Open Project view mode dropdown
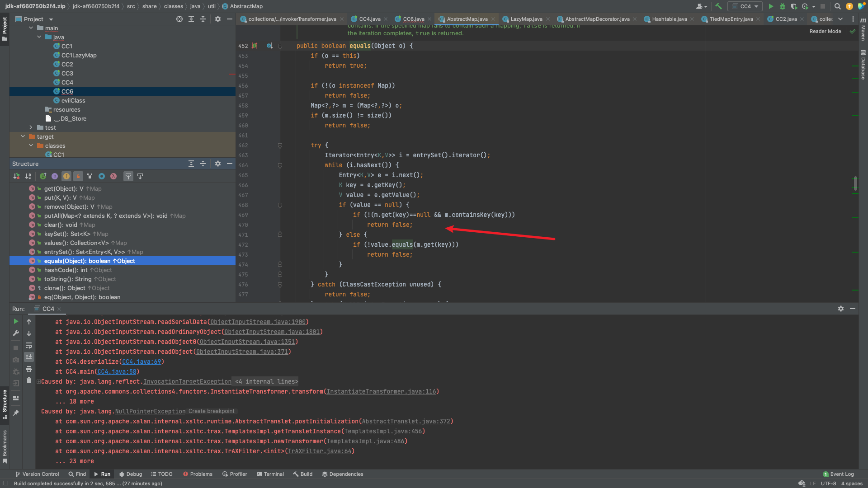 click(51, 19)
